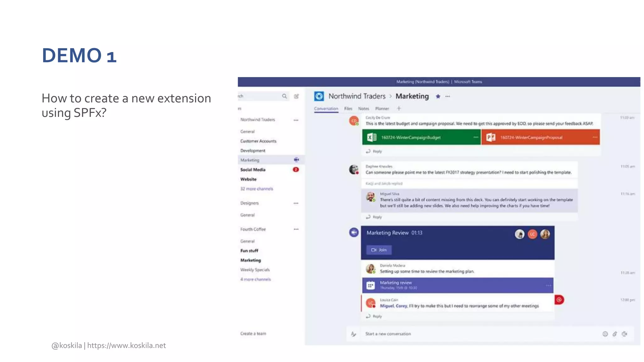Select General channel under Northwind Traders
This screenshot has width=644, height=362.
click(x=247, y=132)
